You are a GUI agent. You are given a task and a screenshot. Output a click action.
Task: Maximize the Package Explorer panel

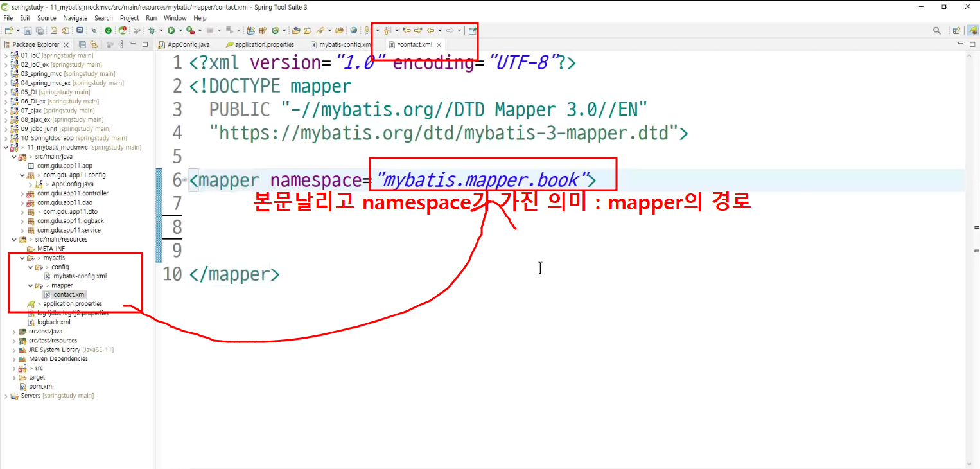pyautogui.click(x=145, y=44)
